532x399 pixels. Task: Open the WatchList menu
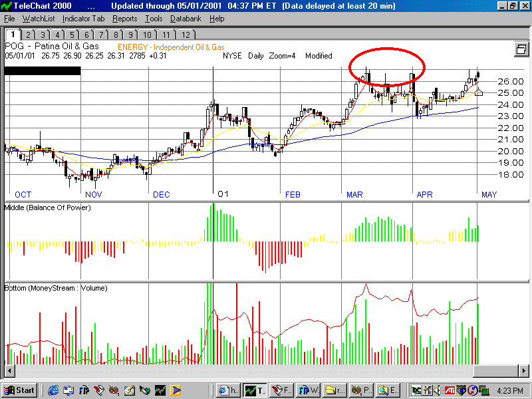39,19
